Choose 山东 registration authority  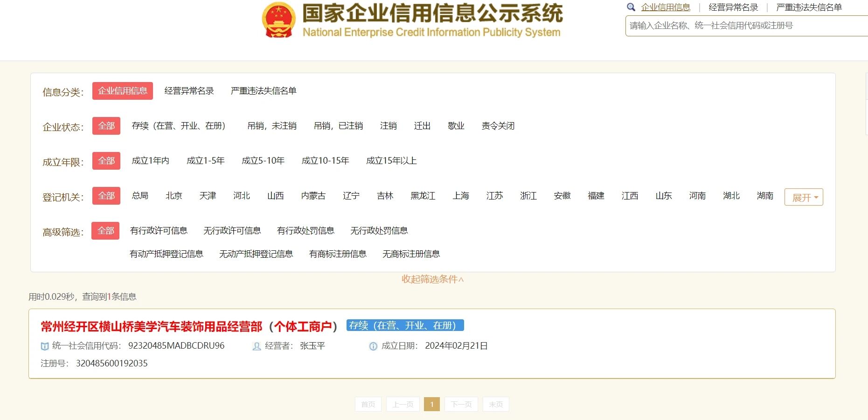pyautogui.click(x=664, y=196)
